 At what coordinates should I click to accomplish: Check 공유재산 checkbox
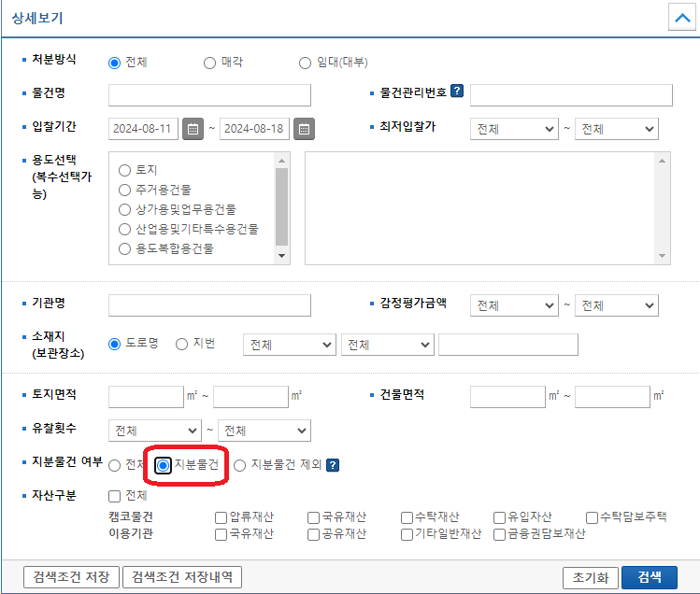pyautogui.click(x=314, y=534)
